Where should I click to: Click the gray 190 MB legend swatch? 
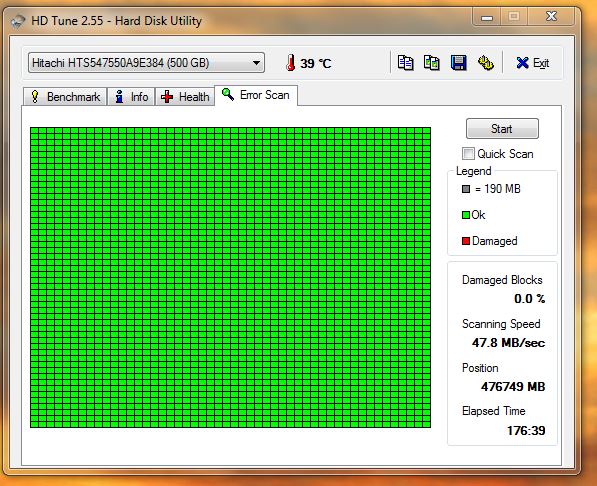click(466, 189)
